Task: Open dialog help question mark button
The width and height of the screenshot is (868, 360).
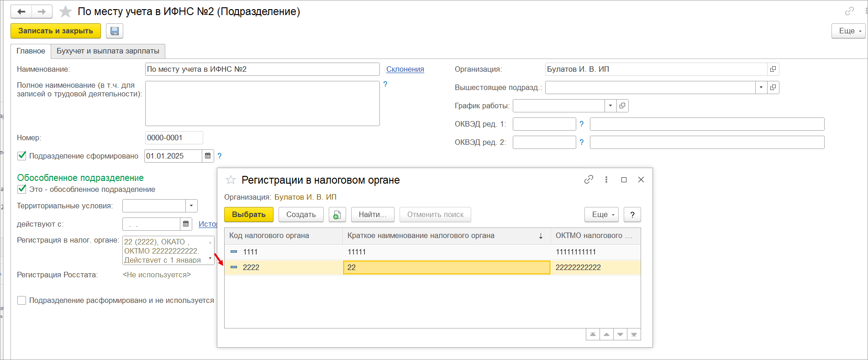Action: [x=632, y=215]
